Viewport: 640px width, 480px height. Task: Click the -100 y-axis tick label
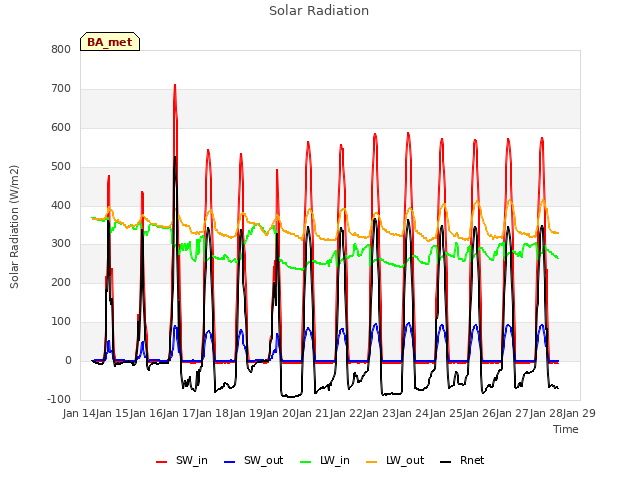(59, 399)
